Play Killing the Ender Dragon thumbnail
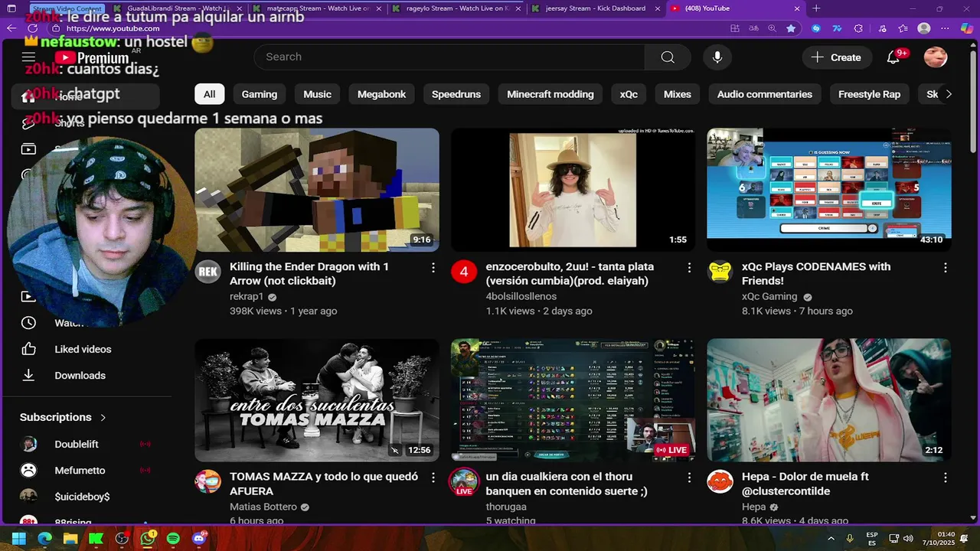The width and height of the screenshot is (980, 551). click(317, 190)
